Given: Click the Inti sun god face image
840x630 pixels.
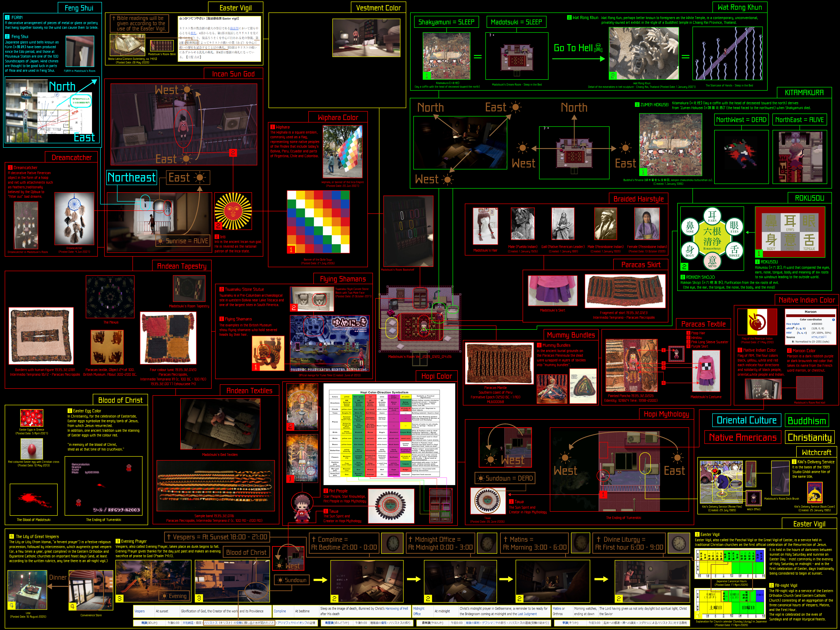Looking at the screenshot, I should tap(233, 211).
